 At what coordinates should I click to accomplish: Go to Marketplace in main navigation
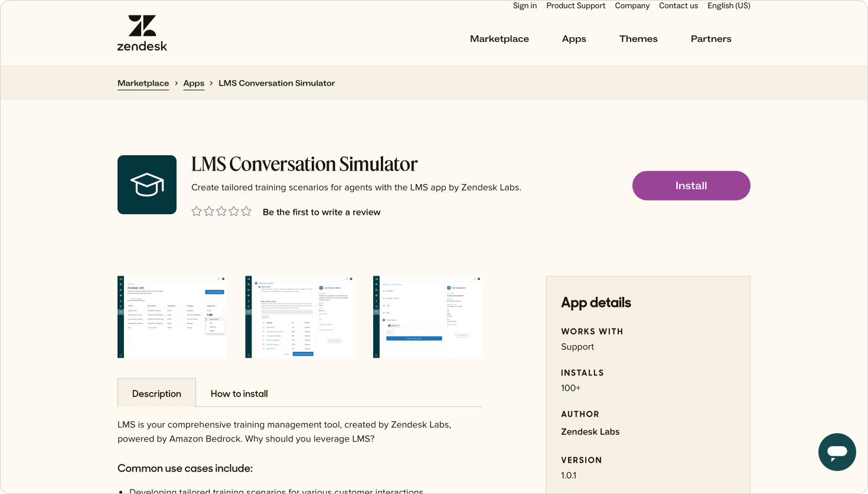click(x=500, y=39)
